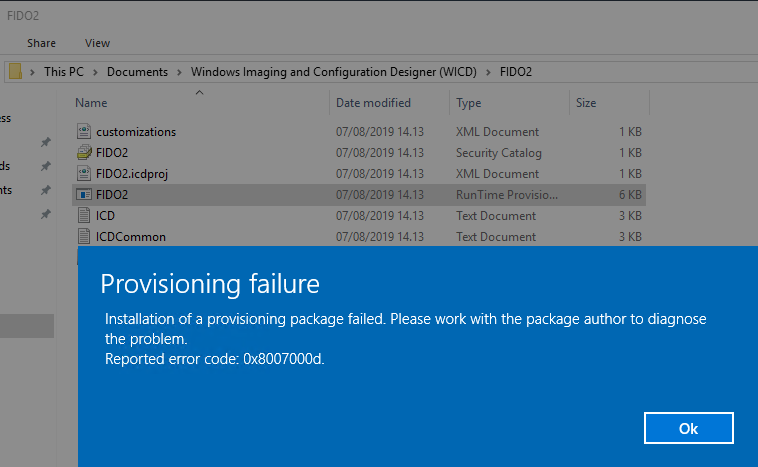
Task: Navigate to Documents in breadcrumb path
Action: pos(137,72)
